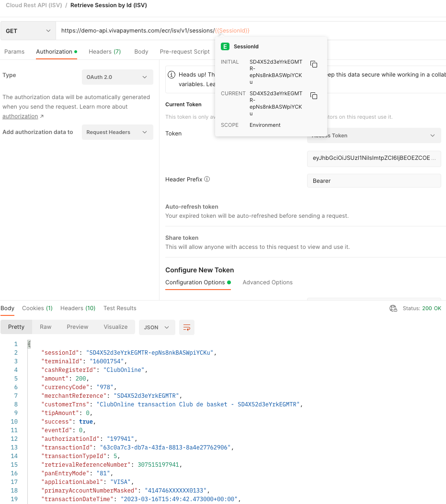Open the GET request method dropdown

tap(27, 30)
